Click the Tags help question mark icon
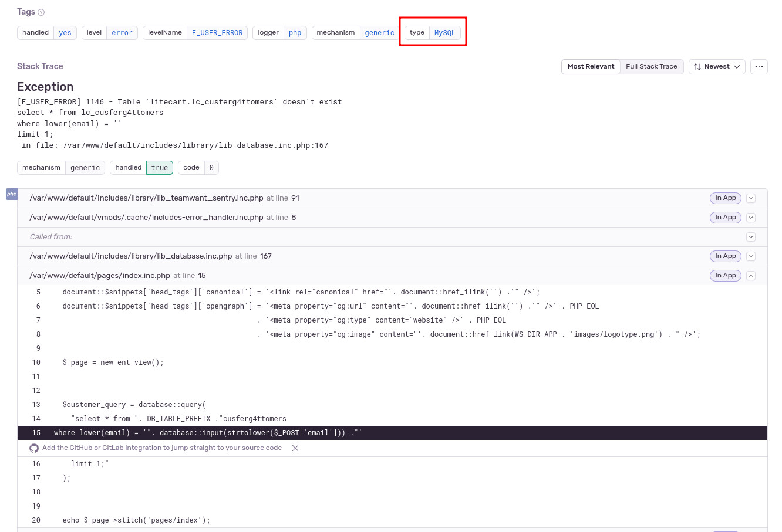This screenshot has width=782, height=532. coord(41,12)
